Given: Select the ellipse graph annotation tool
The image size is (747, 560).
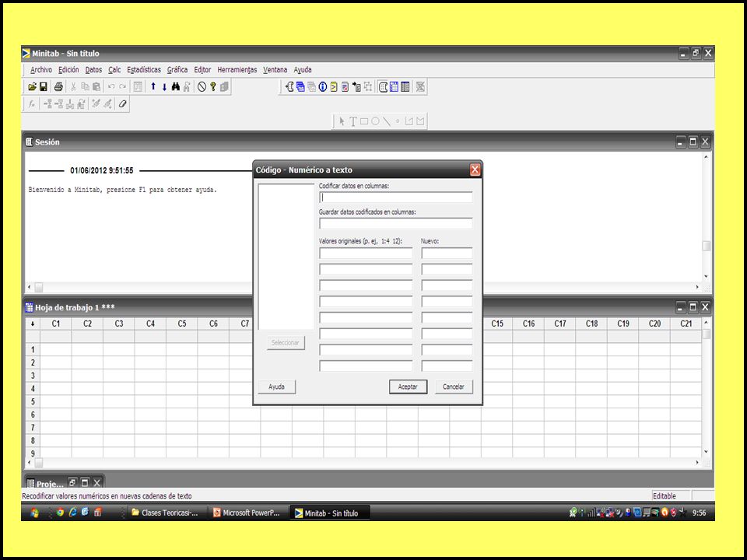Looking at the screenshot, I should click(375, 121).
